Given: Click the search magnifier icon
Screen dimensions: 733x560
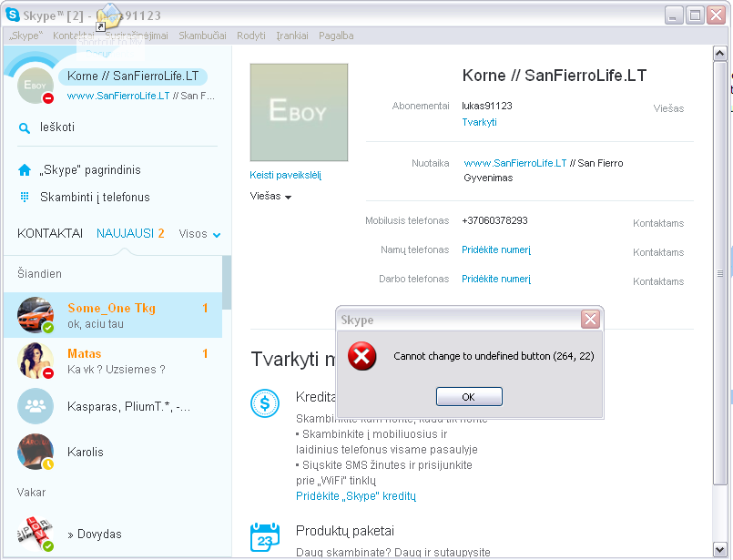Looking at the screenshot, I should tap(25, 127).
